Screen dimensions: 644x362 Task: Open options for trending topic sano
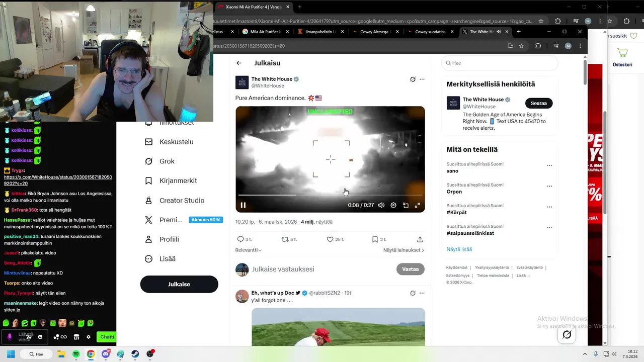coord(549,165)
